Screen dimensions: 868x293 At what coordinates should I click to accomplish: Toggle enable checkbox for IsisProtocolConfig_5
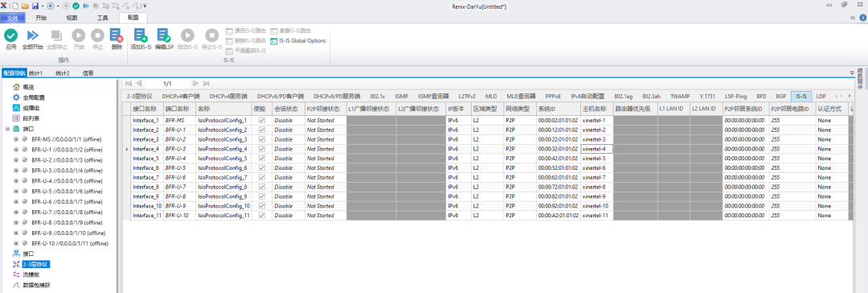click(262, 159)
